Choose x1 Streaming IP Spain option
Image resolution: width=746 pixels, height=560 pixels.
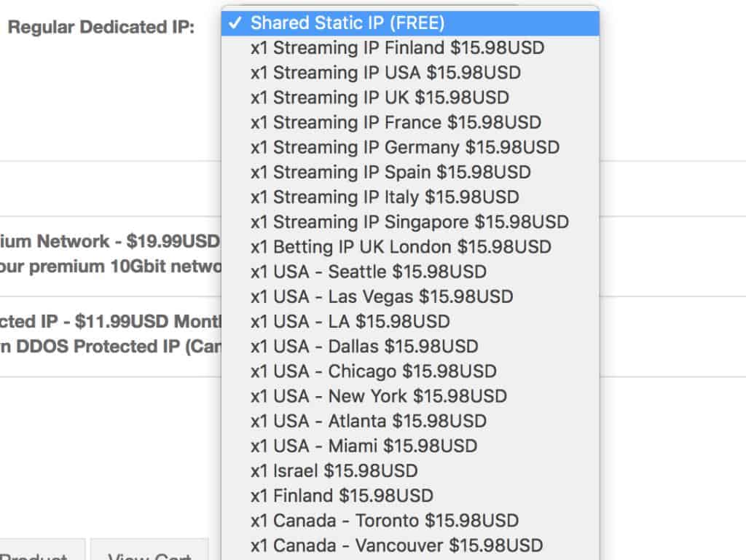click(x=410, y=172)
